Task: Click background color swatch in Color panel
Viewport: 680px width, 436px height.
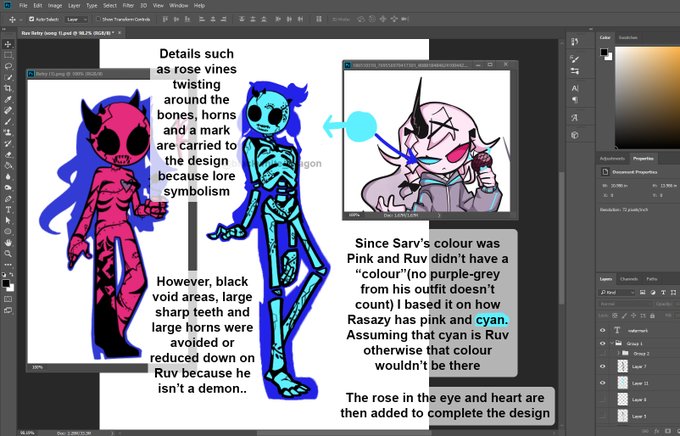Action: pyautogui.click(x=609, y=57)
